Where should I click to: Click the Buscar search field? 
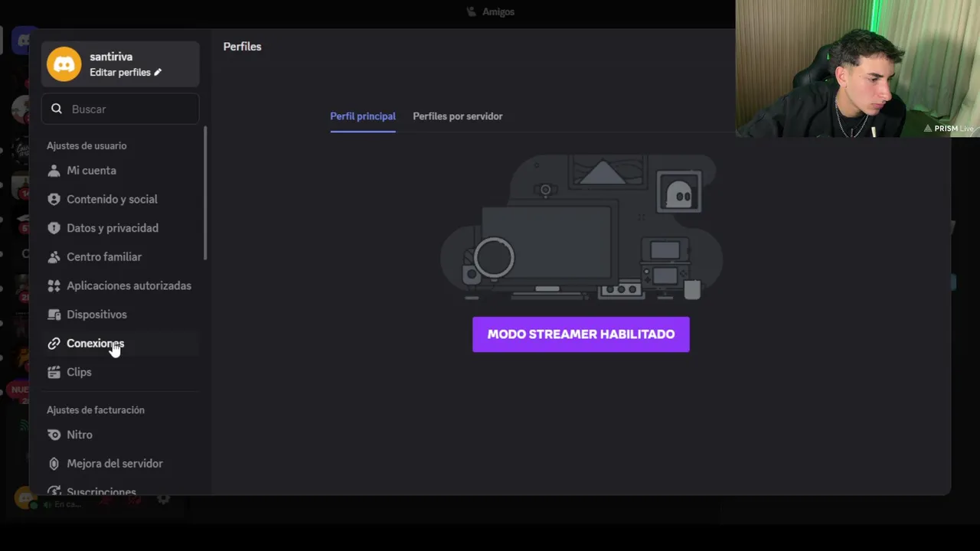tap(121, 109)
